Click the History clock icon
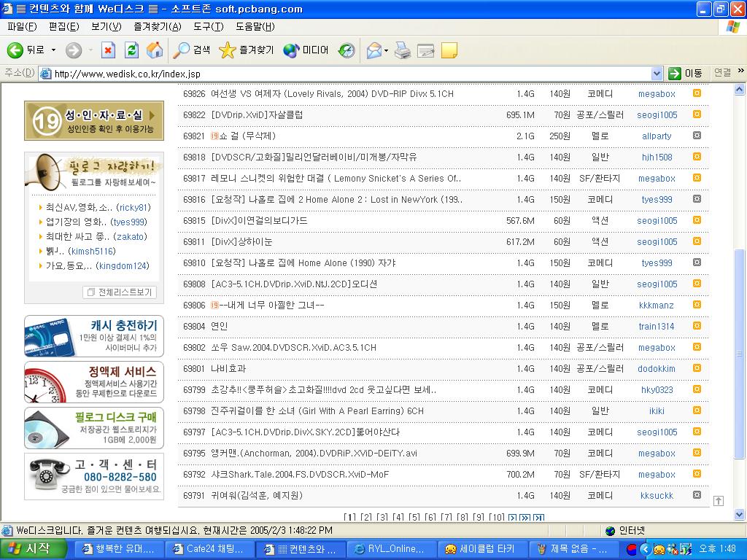This screenshot has width=747, height=560. point(347,50)
